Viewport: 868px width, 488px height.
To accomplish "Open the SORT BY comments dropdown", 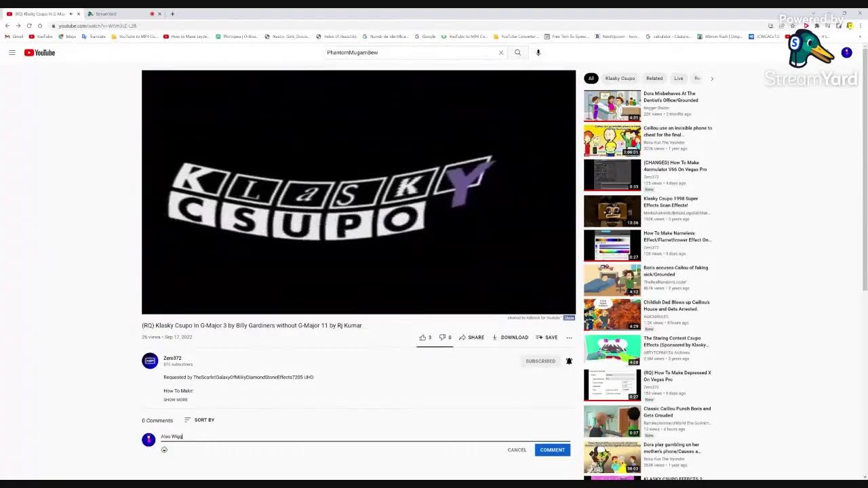I will (199, 420).
